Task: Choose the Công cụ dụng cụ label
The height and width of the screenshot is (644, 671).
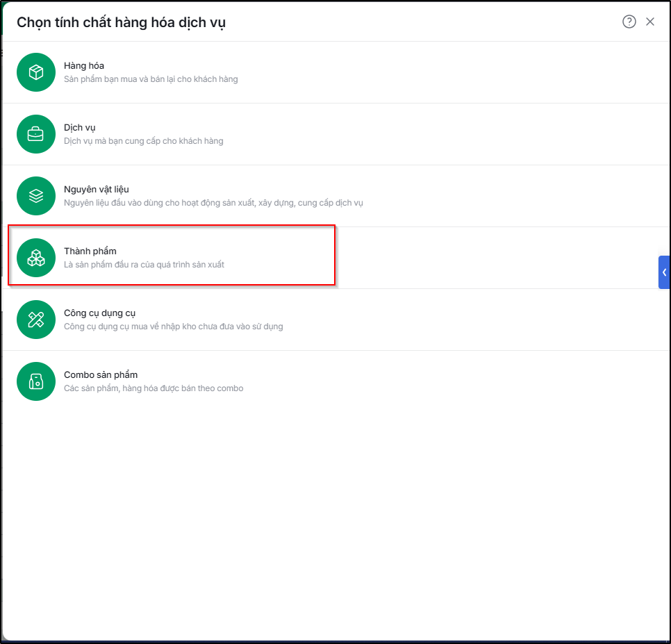Action: tap(100, 313)
